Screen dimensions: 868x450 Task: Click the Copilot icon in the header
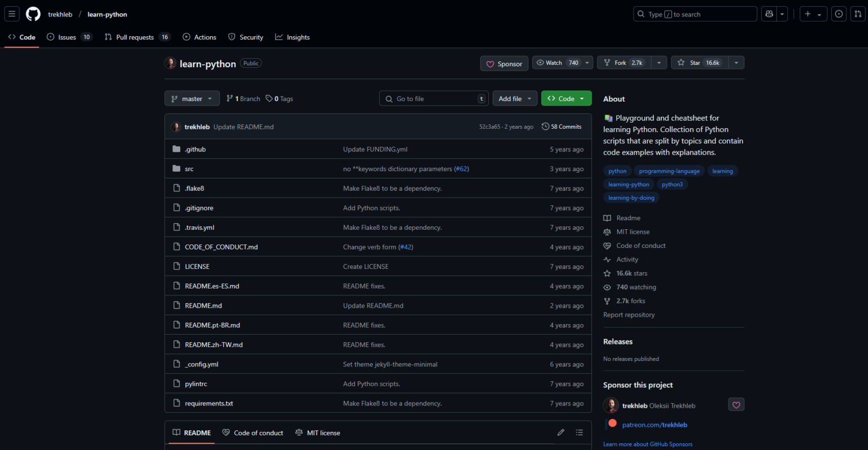[769, 14]
